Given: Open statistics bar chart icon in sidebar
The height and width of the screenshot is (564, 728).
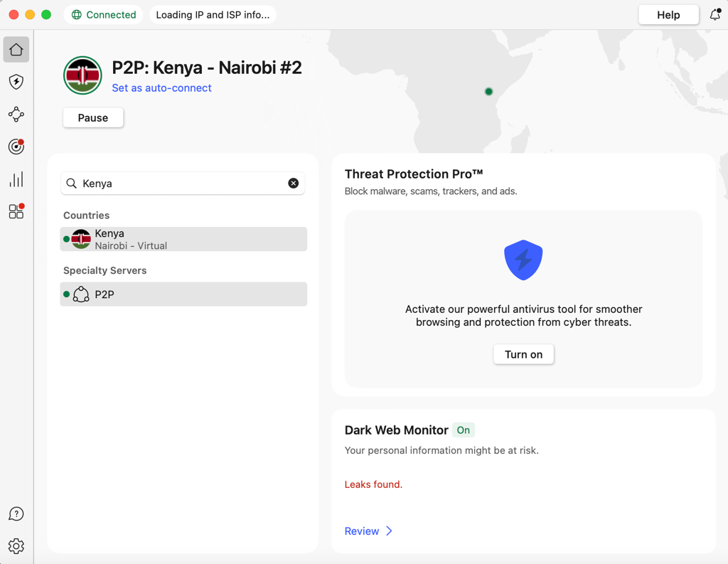Looking at the screenshot, I should point(16,179).
